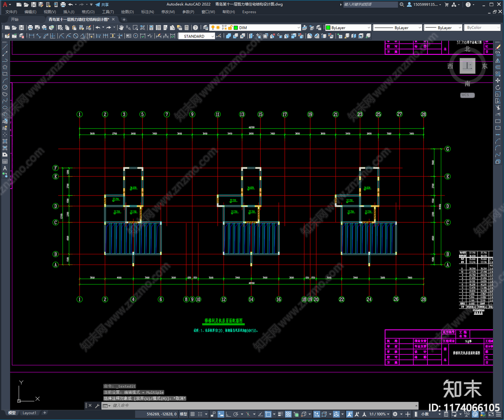Open the 文件(F) menu
The width and height of the screenshot is (504, 420).
click(x=11, y=12)
